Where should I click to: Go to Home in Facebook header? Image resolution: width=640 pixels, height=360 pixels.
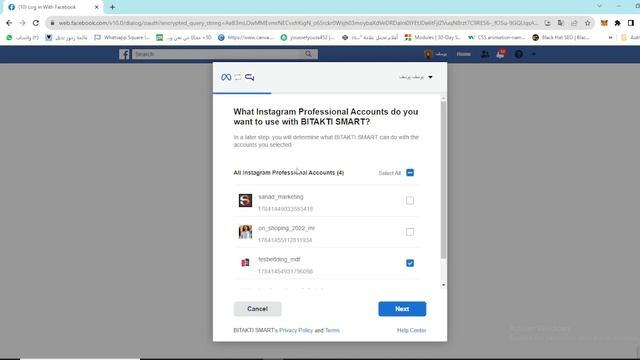[463, 54]
